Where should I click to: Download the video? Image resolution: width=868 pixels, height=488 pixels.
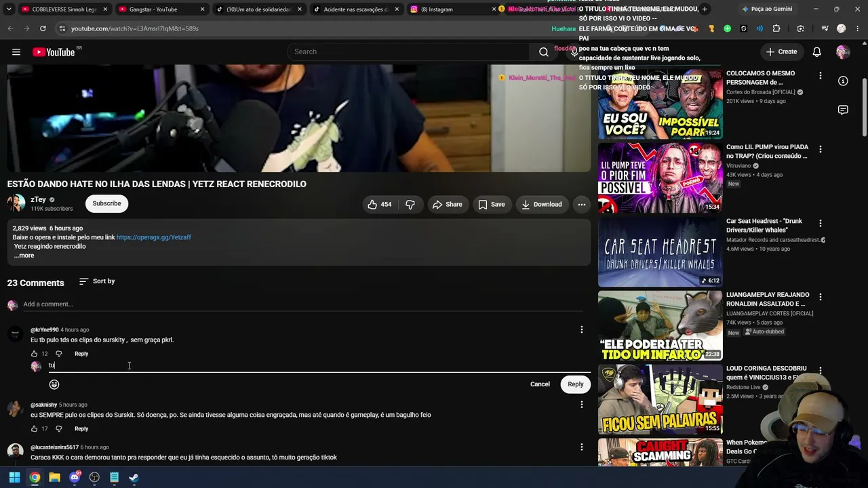[x=541, y=204]
